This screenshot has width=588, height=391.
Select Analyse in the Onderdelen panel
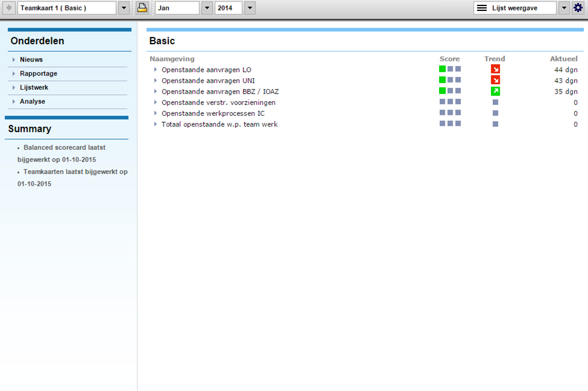pos(32,101)
